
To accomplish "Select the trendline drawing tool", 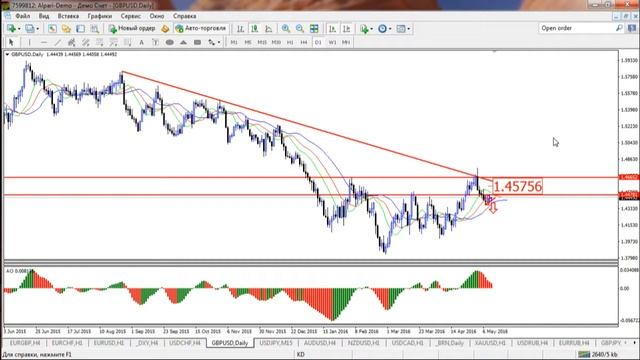I will coord(58,42).
